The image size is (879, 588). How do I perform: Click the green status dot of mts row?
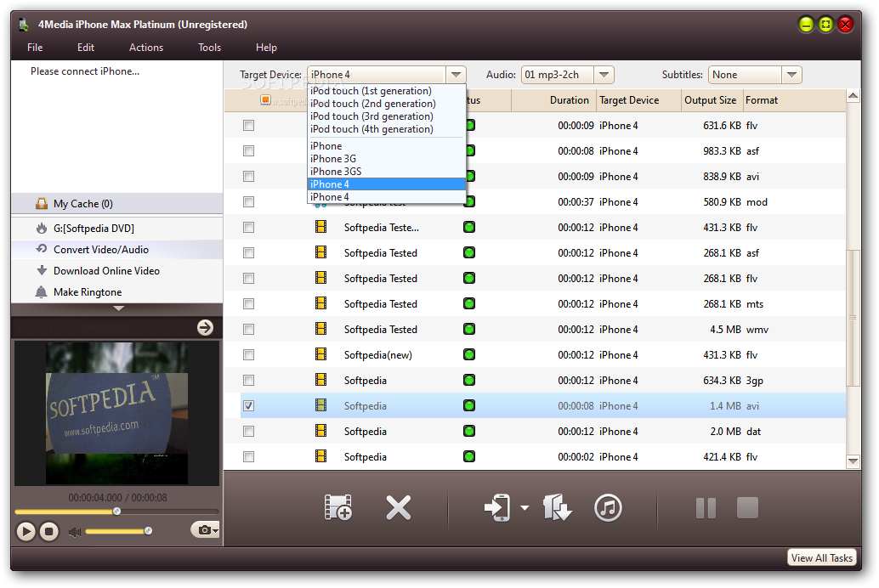point(469,303)
